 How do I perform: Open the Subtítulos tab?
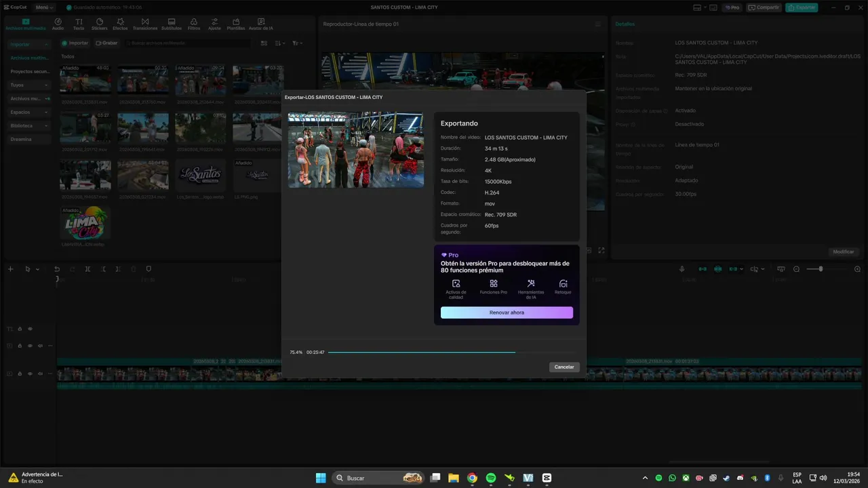[x=172, y=24]
